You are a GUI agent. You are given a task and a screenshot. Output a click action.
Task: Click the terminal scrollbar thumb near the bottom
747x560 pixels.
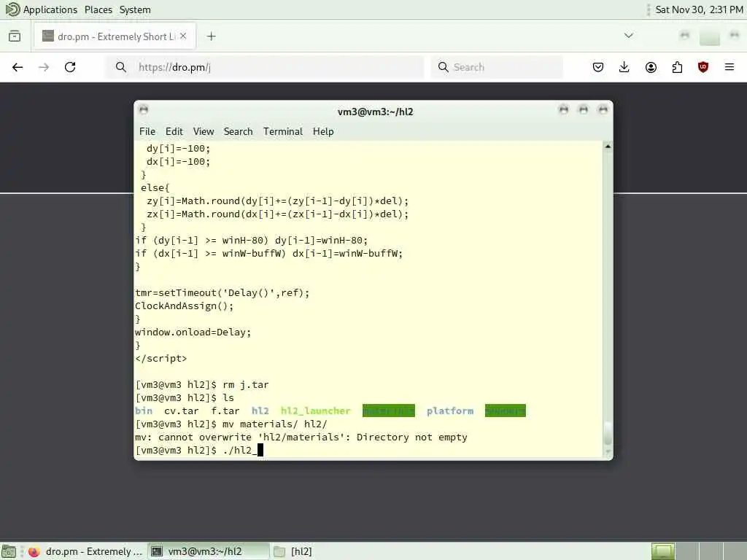point(608,433)
